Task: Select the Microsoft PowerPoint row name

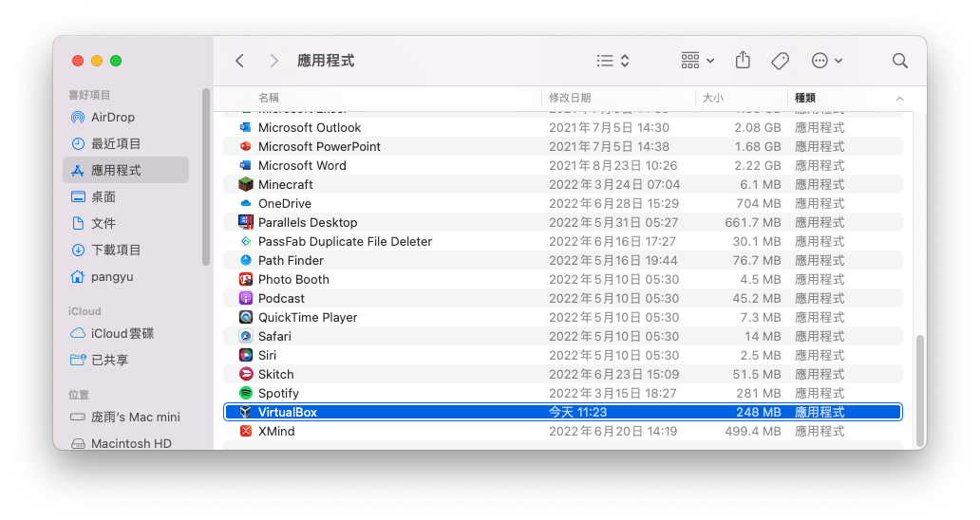Action: (319, 146)
